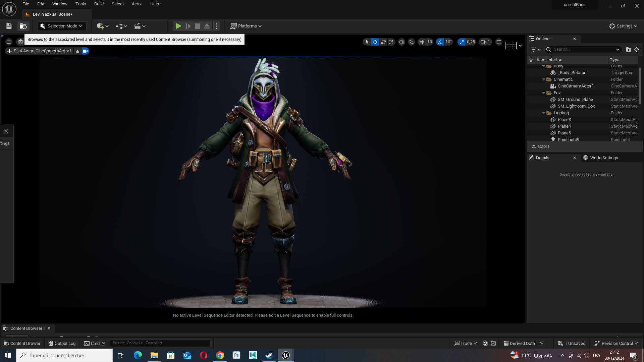The image size is (644, 362).
Task: Open the viewport hamburger options menu
Action: (x=9, y=42)
